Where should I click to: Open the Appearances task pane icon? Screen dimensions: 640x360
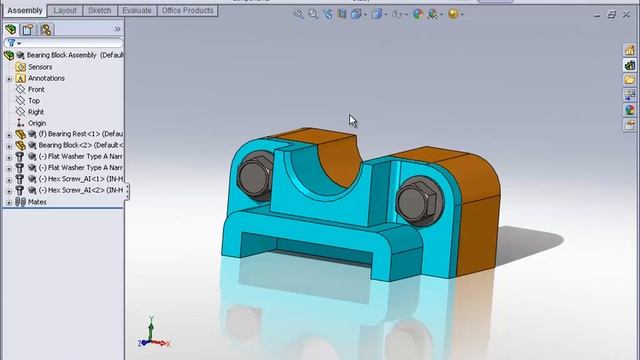tap(629, 110)
